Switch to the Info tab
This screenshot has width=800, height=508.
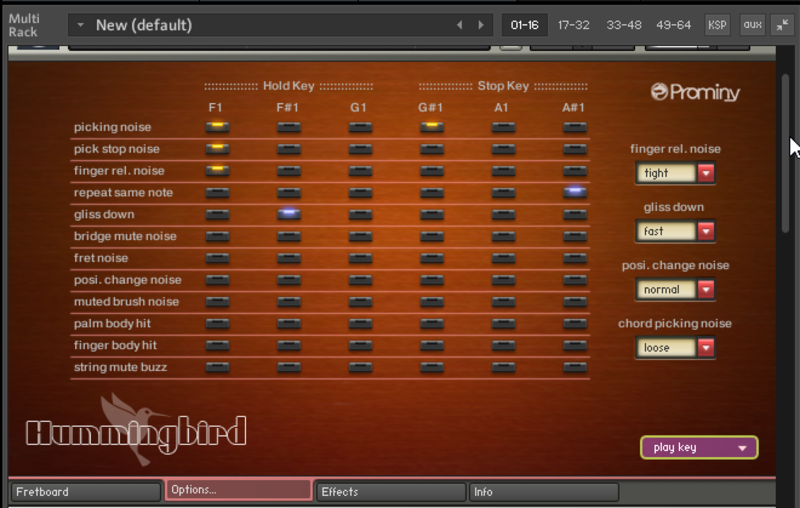click(543, 492)
